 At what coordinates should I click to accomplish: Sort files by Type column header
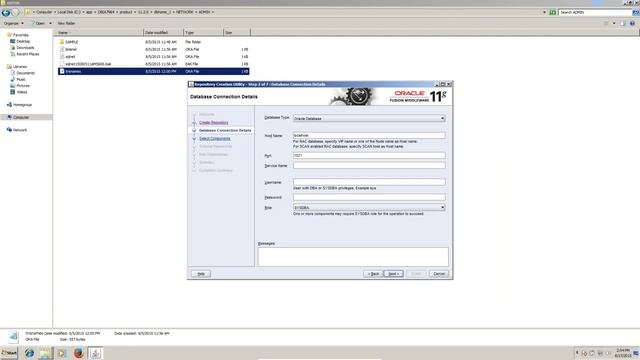[203, 32]
